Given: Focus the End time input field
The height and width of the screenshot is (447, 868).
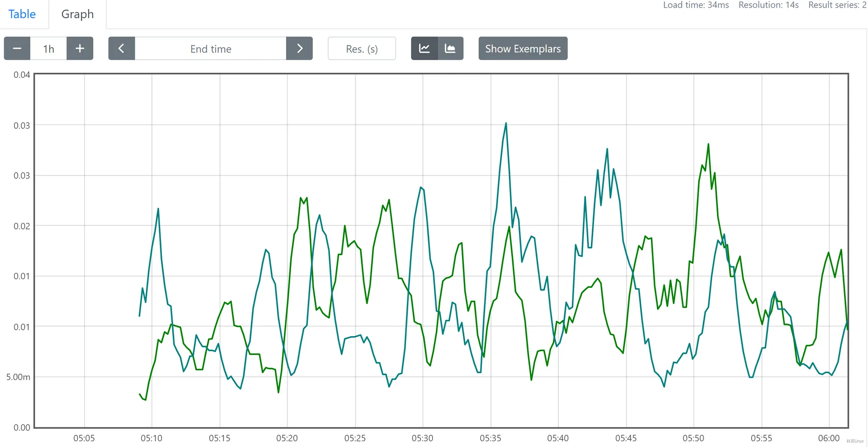Looking at the screenshot, I should pos(211,48).
